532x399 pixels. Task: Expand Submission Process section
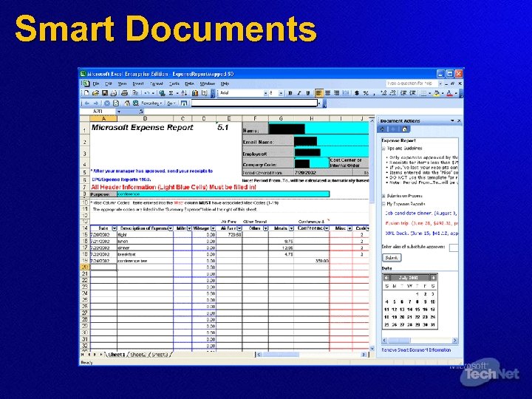click(383, 196)
